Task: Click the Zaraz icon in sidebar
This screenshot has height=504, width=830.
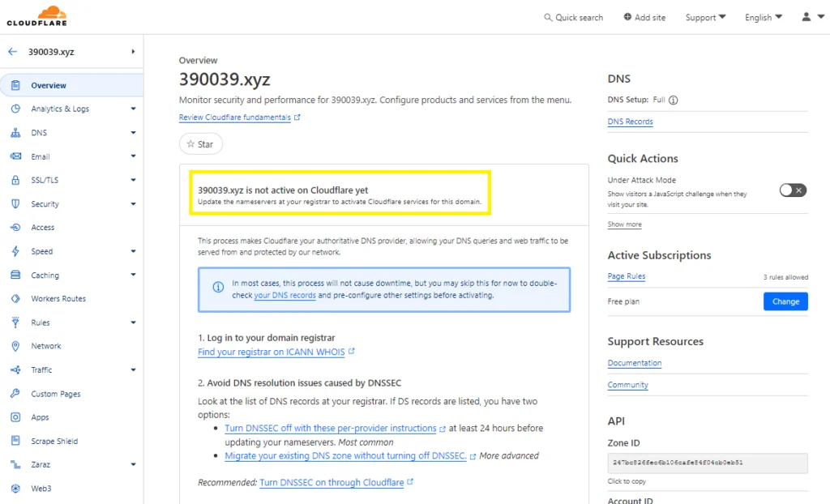Action: tap(15, 464)
